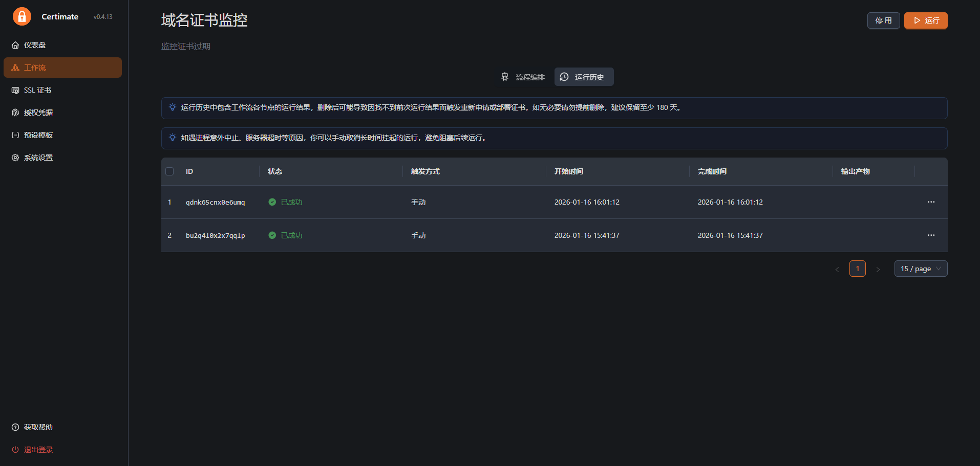Click pagination page number 1
This screenshot has height=466, width=980.
click(x=858, y=269)
